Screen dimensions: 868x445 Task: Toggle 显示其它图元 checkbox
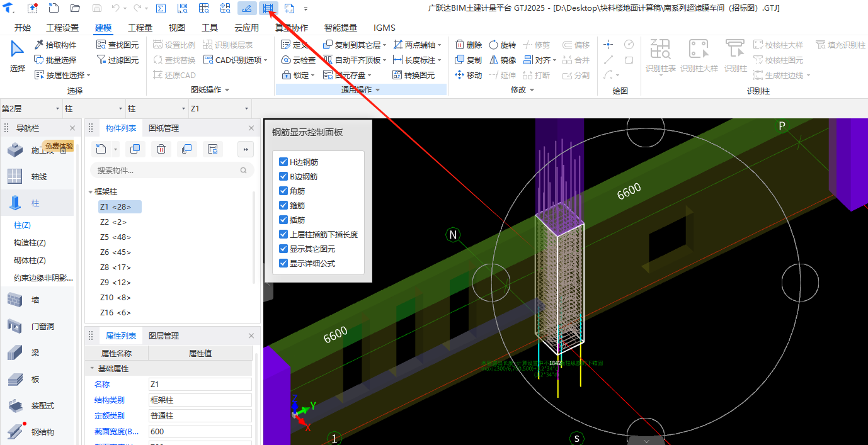click(283, 249)
